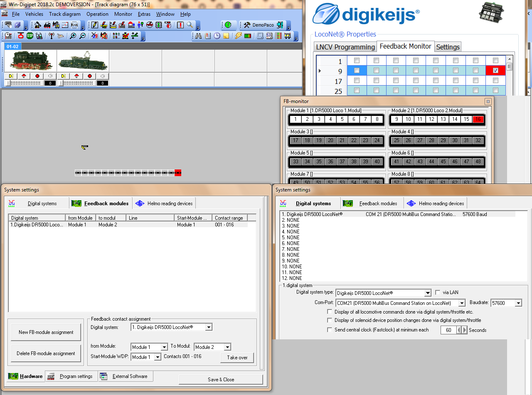Open the Baudrate 57600 dropdown

[x=518, y=303]
